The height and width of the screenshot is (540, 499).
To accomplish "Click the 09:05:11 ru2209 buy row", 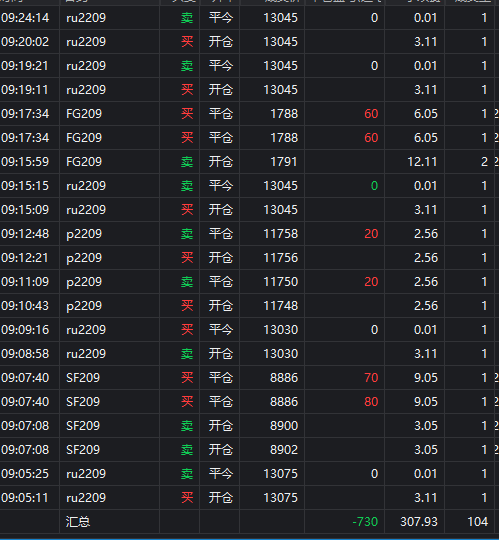I will (249, 498).
